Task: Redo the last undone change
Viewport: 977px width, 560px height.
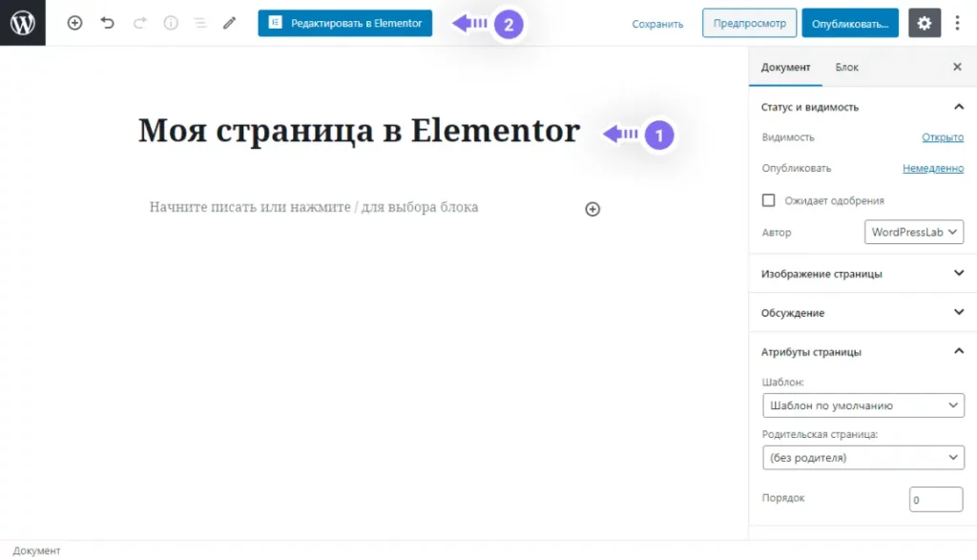Action: pyautogui.click(x=139, y=23)
